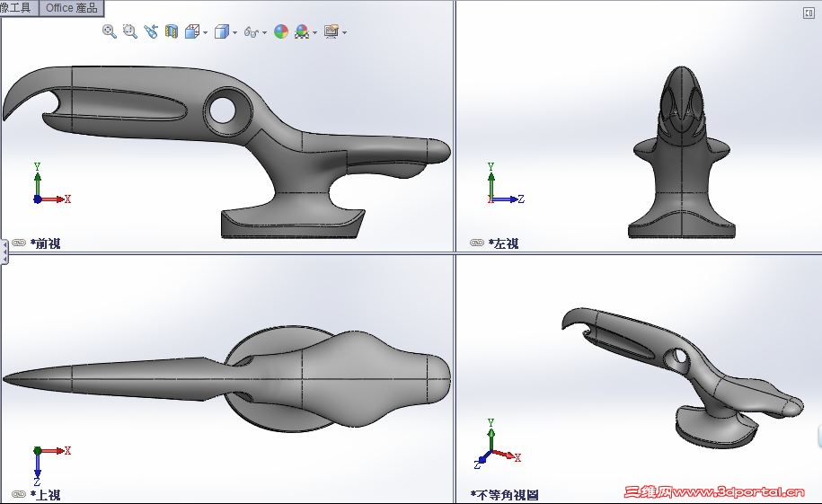The image size is (822, 504).
Task: Click the YZ triad in the left view
Action: [x=506, y=183]
